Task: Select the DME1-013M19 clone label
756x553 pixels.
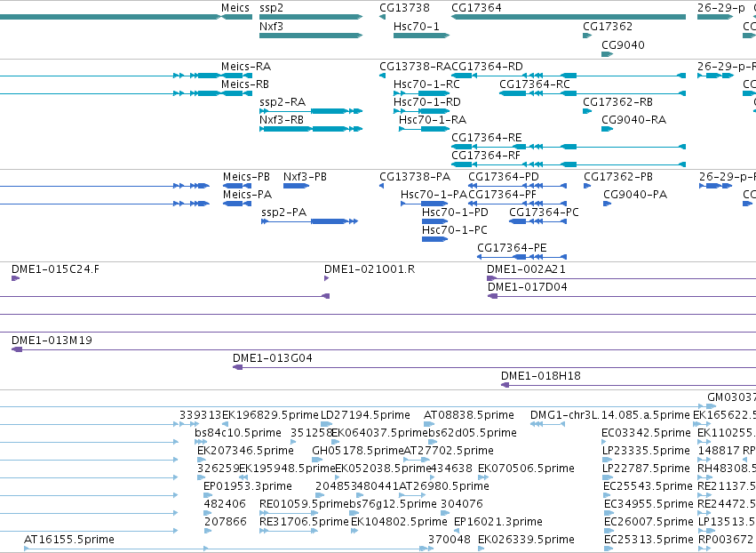Action: pyautogui.click(x=52, y=341)
